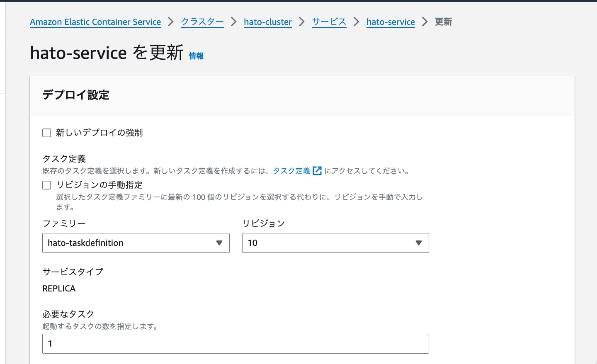Click the 更新 breadcrumb entry

[x=443, y=22]
